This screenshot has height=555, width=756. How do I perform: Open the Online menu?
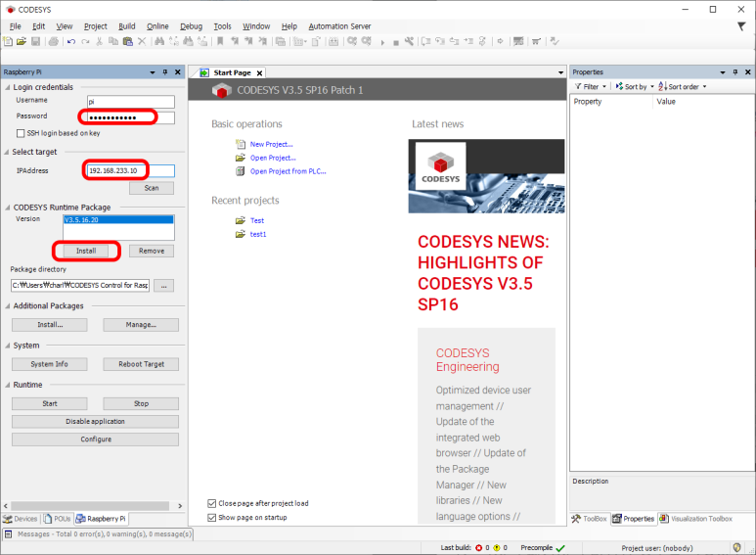point(156,26)
